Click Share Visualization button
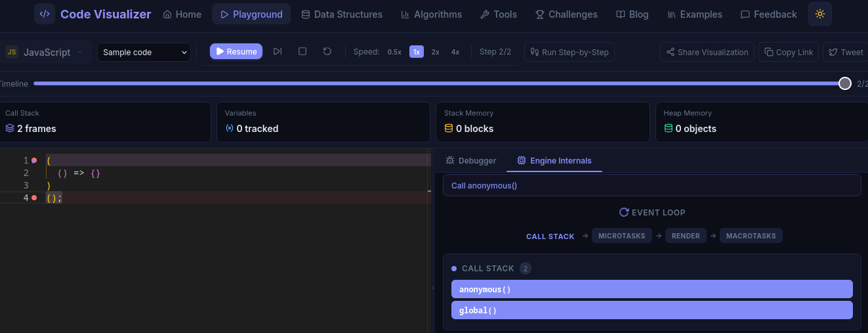Viewport: 868px width, 333px height. (x=707, y=52)
